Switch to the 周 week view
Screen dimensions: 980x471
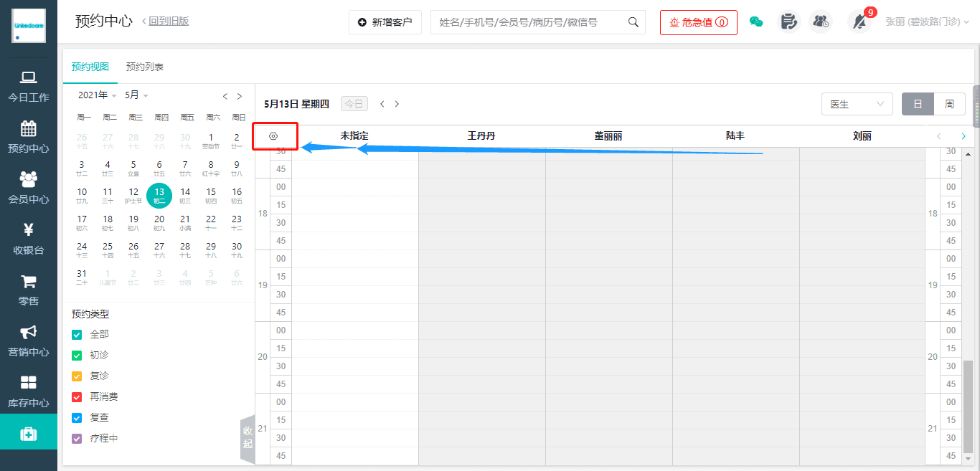click(949, 104)
